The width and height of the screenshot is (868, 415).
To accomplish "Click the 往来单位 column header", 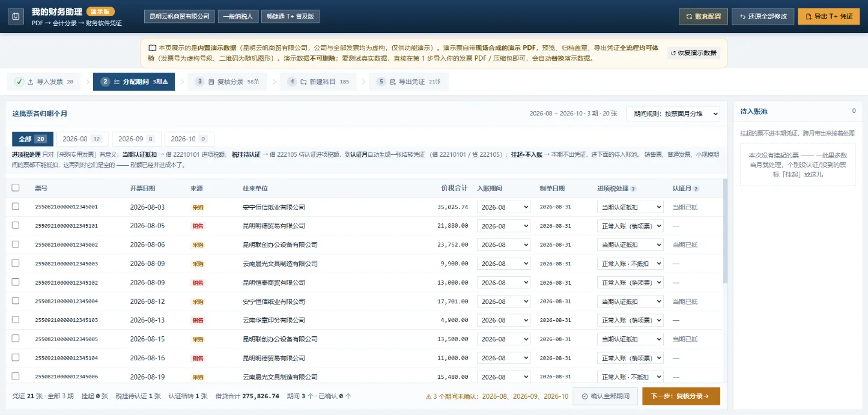I will point(256,188).
